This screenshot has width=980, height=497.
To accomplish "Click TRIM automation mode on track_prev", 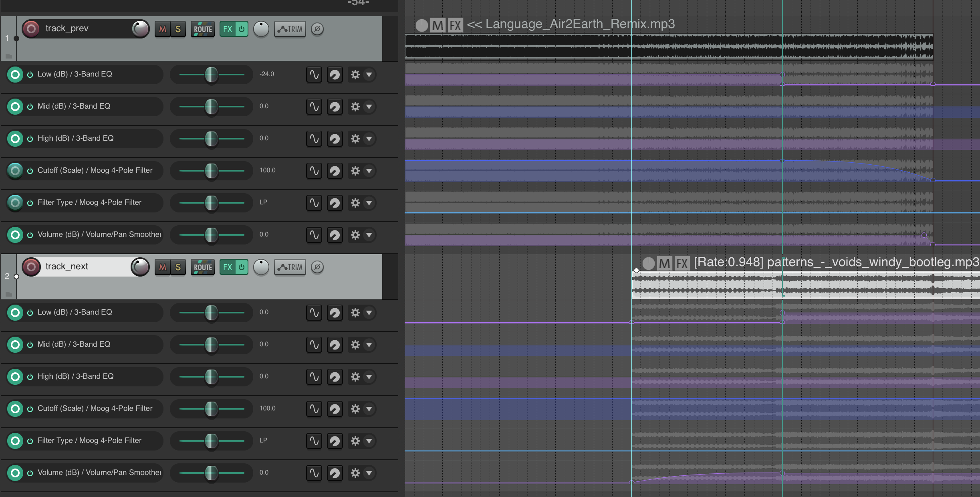I will point(290,29).
